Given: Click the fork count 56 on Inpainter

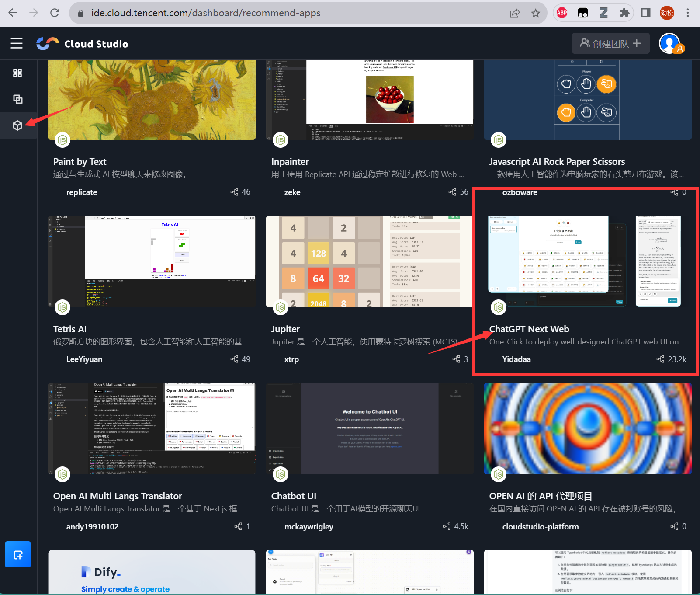Looking at the screenshot, I should tap(458, 192).
